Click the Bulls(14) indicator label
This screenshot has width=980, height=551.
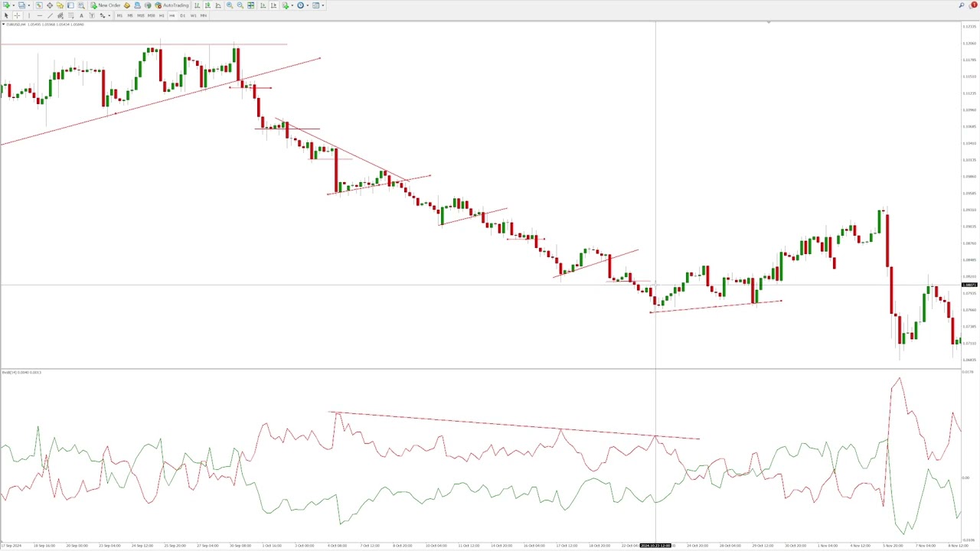[21, 373]
